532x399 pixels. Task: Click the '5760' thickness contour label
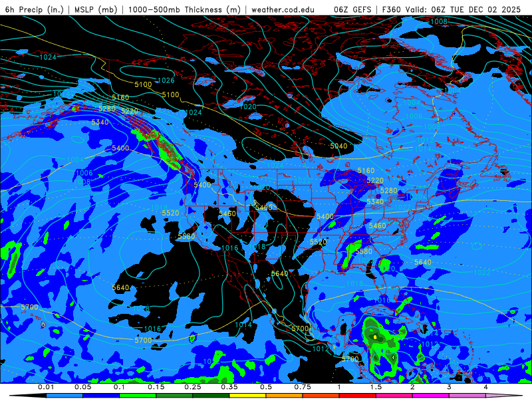(350, 359)
